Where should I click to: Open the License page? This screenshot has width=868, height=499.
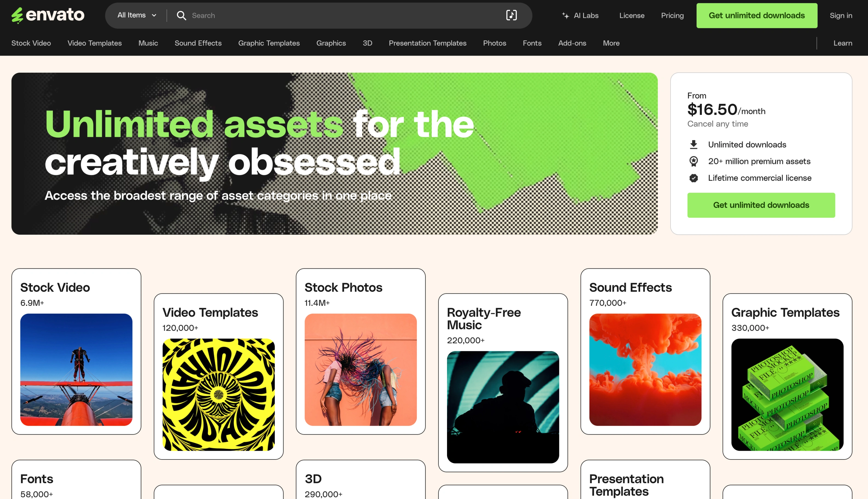click(632, 15)
